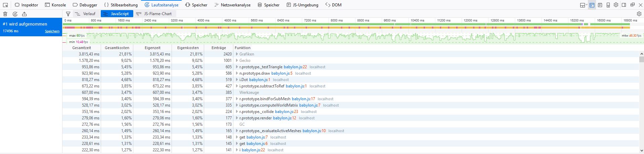Switch to the Inspektor tab
The height and width of the screenshot is (154, 644).
coord(26,5)
